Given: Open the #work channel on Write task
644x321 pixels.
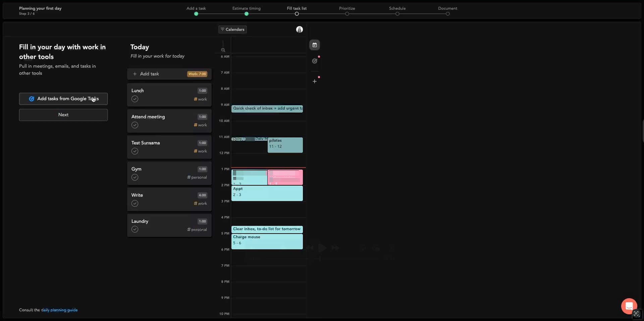Looking at the screenshot, I should click(x=200, y=203).
